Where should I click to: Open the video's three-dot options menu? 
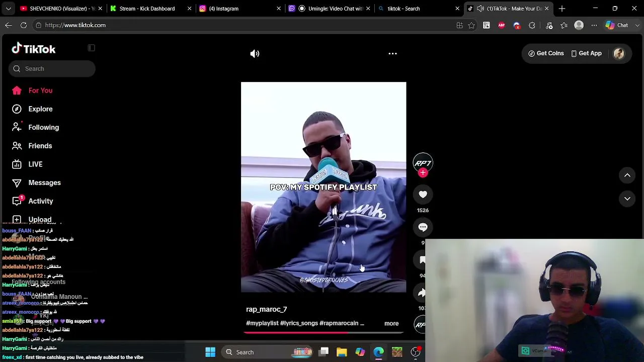(392, 53)
